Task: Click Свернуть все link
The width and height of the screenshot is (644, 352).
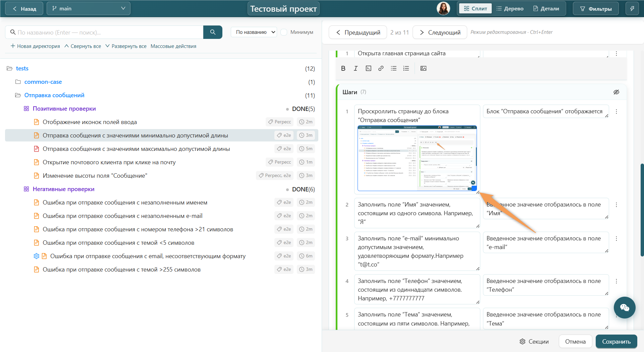Action: (83, 46)
